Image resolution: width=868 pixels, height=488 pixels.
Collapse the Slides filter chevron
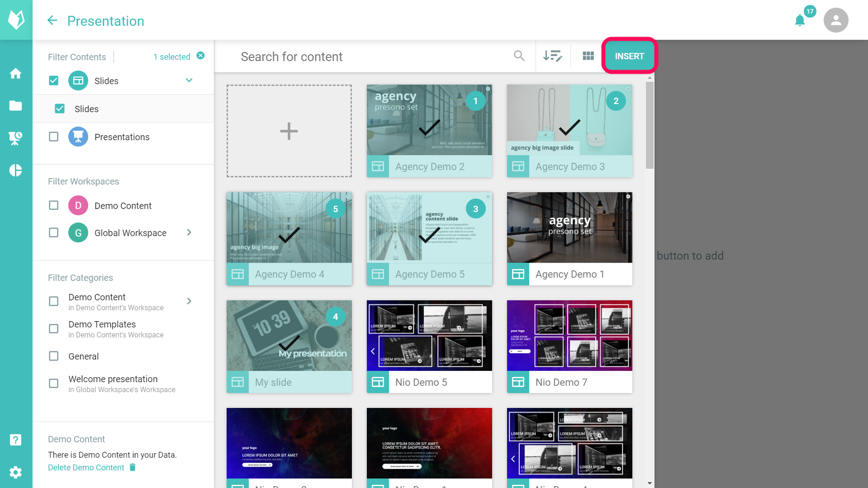189,80
